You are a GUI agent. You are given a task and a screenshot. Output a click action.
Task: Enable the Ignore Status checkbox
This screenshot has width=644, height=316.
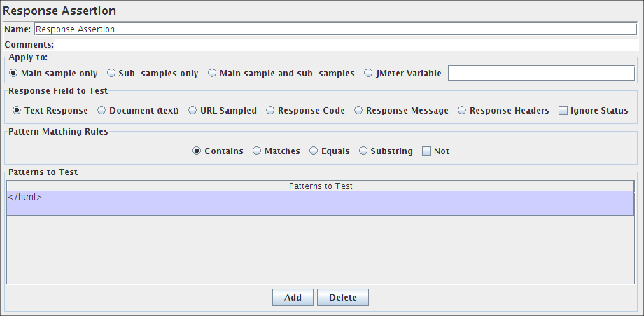click(563, 110)
